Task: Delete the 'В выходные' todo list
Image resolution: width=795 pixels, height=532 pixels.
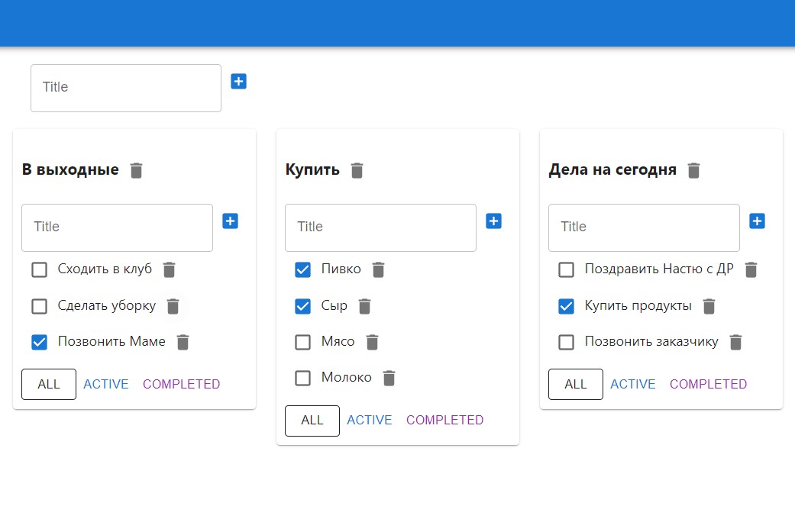Action: pyautogui.click(x=137, y=170)
